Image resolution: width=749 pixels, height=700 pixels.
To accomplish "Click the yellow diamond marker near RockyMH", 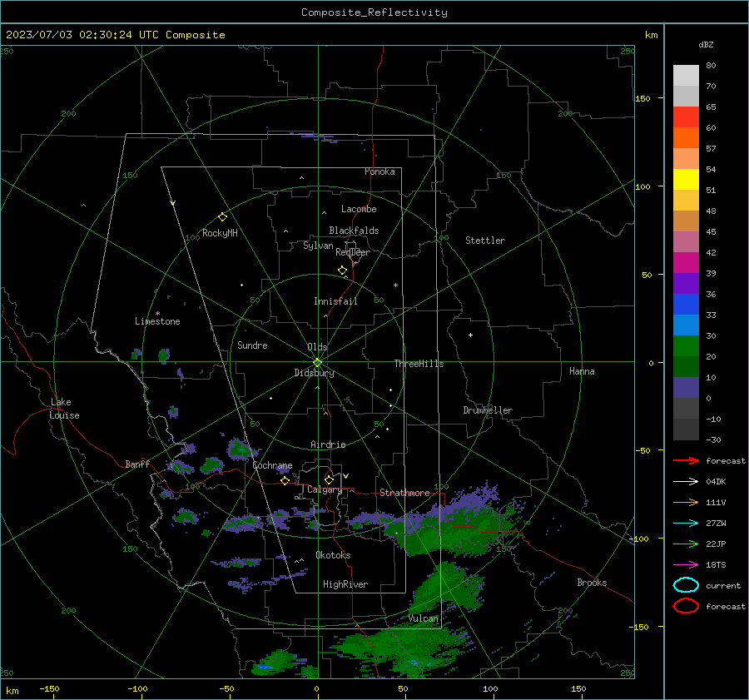I will (222, 217).
